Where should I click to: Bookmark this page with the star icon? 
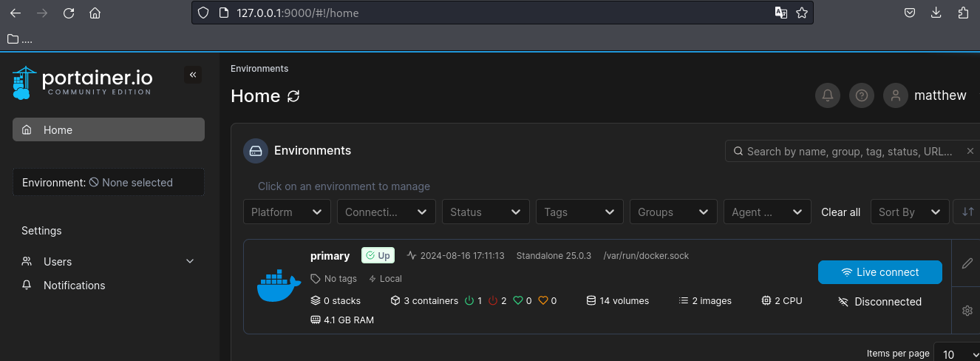802,13
